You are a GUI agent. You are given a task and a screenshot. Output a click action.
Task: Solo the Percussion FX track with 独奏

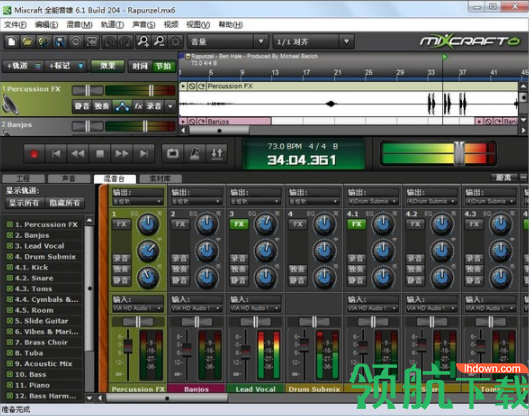click(x=102, y=107)
